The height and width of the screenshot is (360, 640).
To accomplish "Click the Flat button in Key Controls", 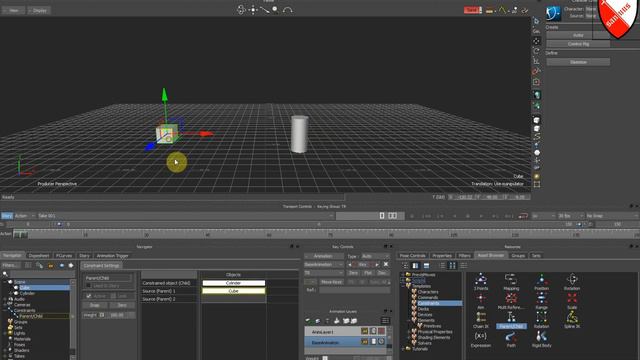I will click(x=368, y=273).
